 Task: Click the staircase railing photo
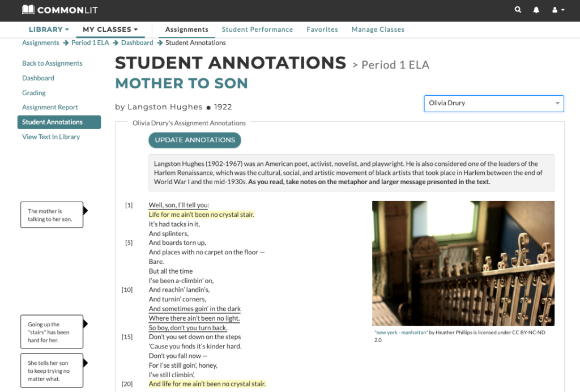(x=463, y=263)
